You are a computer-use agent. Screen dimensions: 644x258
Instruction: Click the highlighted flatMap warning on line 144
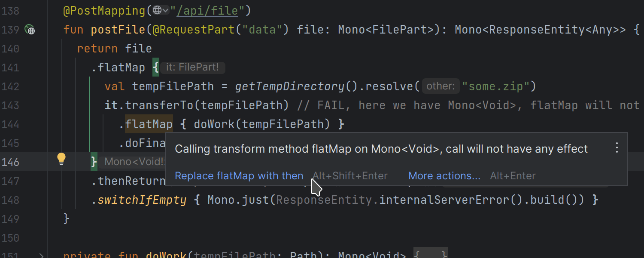tap(149, 124)
